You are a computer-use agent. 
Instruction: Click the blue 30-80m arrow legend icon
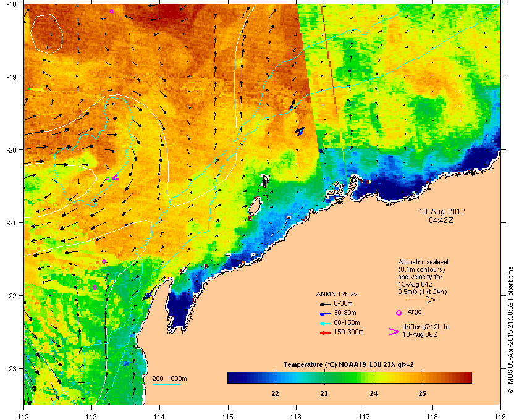tap(326, 313)
